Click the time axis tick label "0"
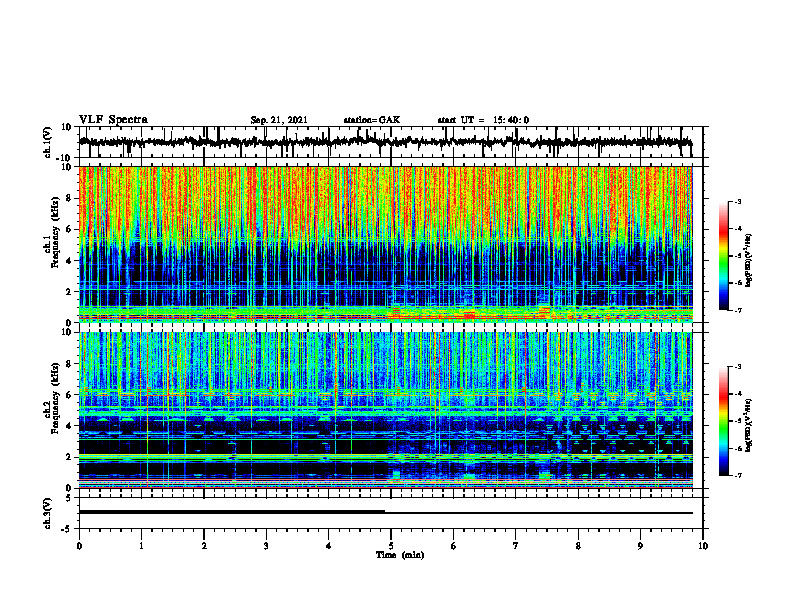The height and width of the screenshot is (612, 792). tap(79, 546)
